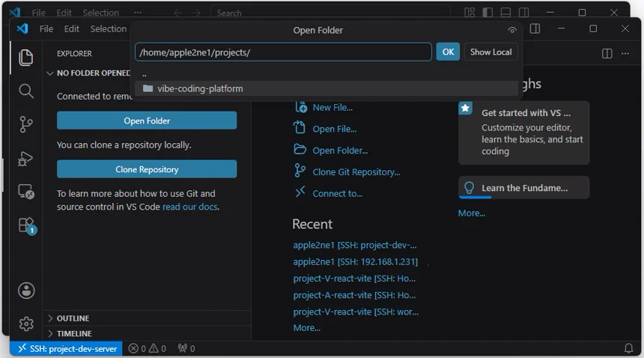Open the Run and Debug view
Viewport: 644px width, 358px height.
click(26, 159)
